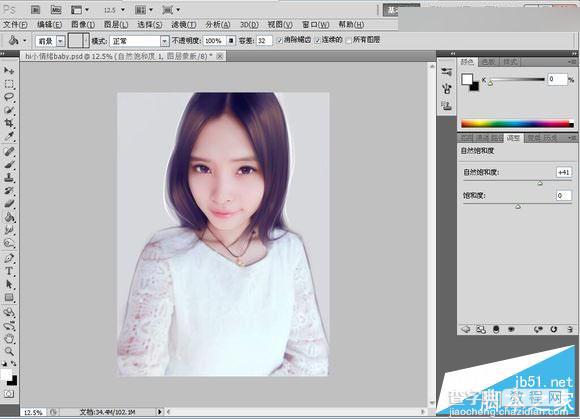Select the Hand tool

[9, 338]
